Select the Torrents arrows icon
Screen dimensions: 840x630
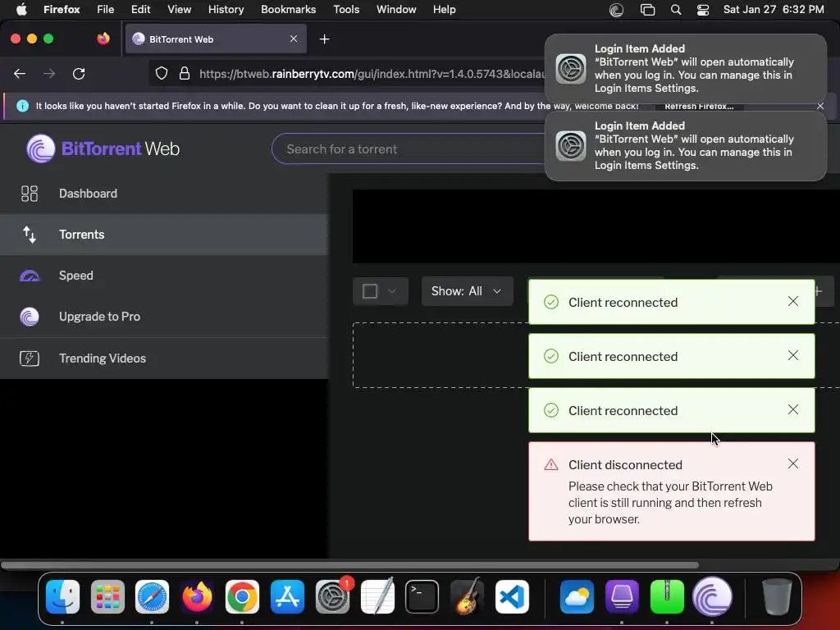point(30,235)
